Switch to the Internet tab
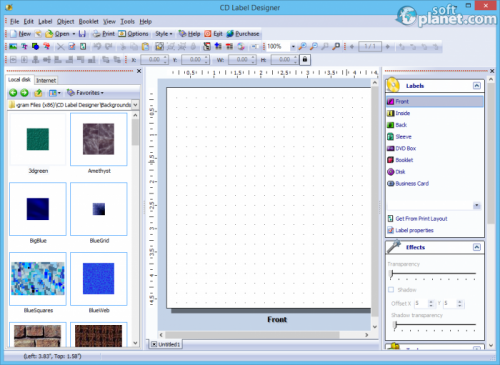 46,80
